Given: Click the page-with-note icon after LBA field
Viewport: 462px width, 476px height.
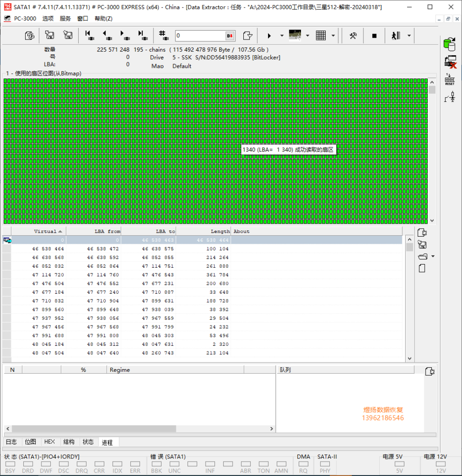Looking at the screenshot, I should pos(248,36).
